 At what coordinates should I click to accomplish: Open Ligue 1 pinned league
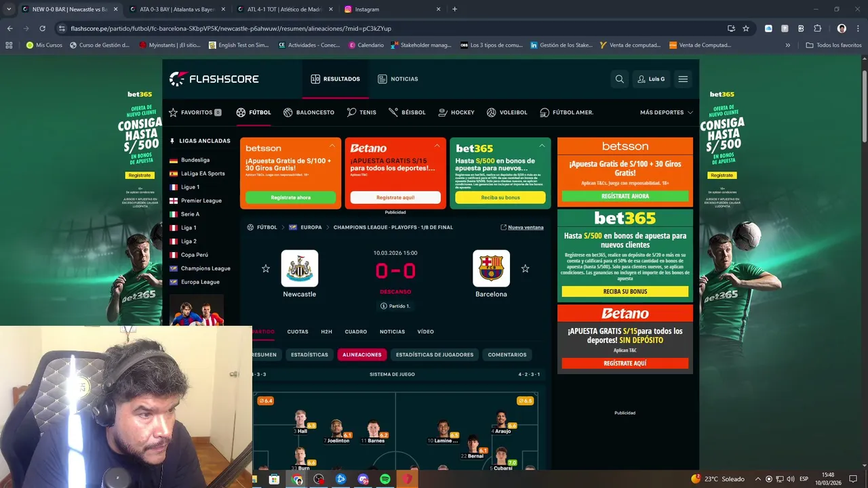[x=190, y=187]
